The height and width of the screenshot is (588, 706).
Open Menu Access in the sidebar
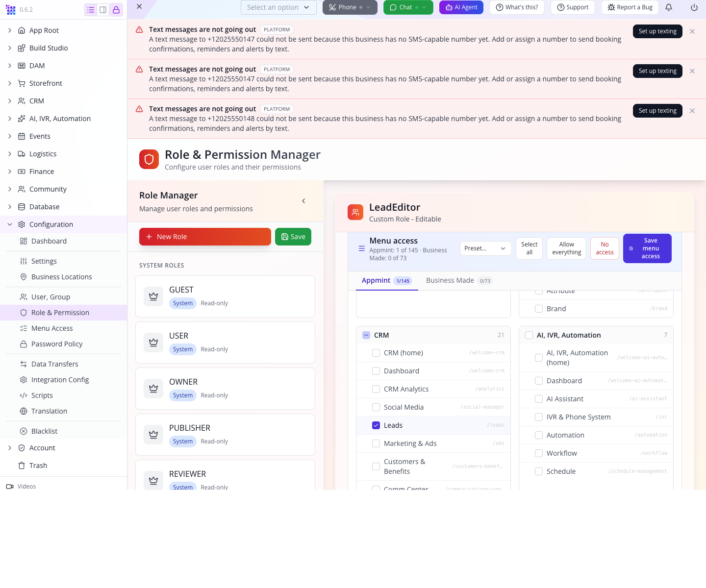64,328
